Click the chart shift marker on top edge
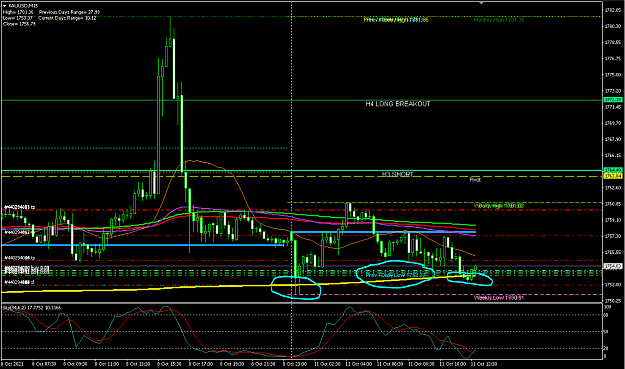The image size is (625, 369). (481, 3)
